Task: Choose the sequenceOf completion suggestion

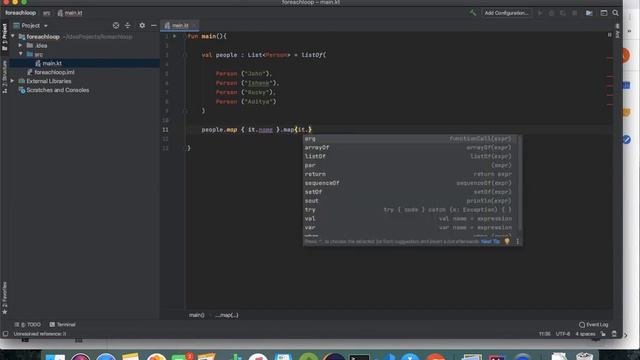Action: pos(410,183)
